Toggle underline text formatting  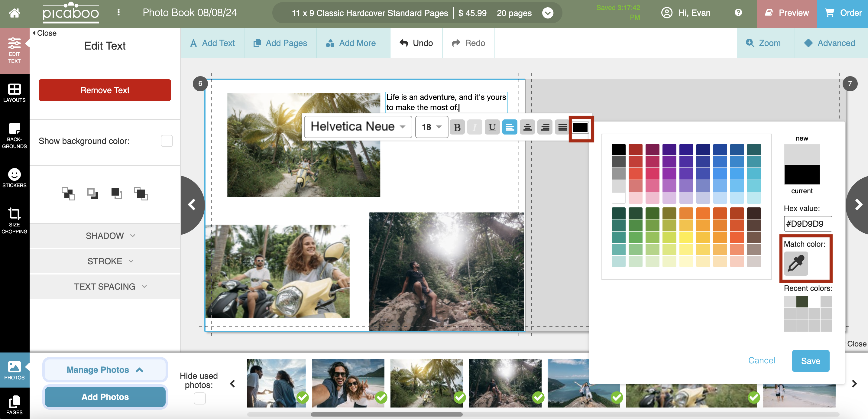coord(492,127)
